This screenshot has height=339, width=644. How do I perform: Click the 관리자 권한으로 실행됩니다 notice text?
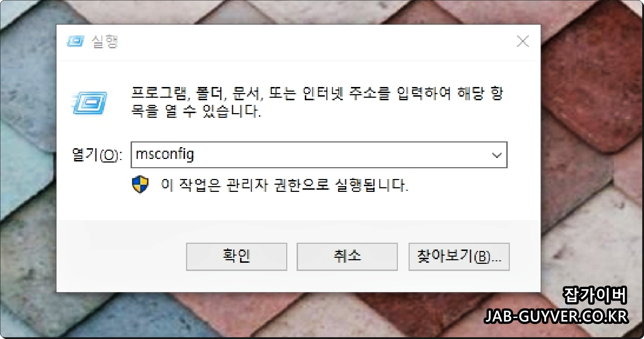pyautogui.click(x=284, y=185)
